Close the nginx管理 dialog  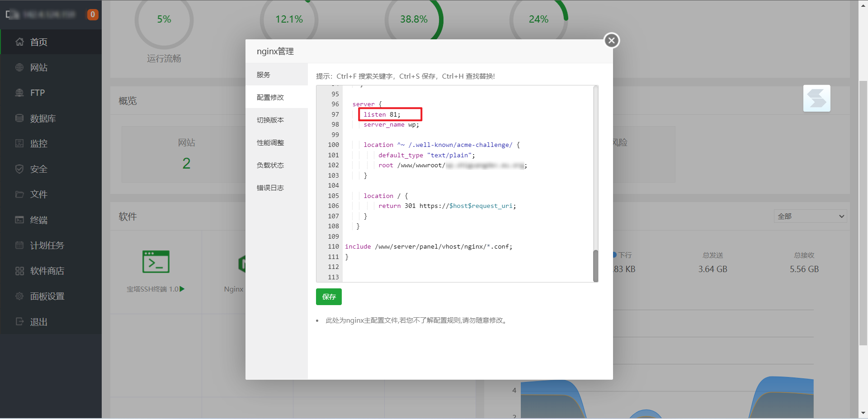point(612,40)
